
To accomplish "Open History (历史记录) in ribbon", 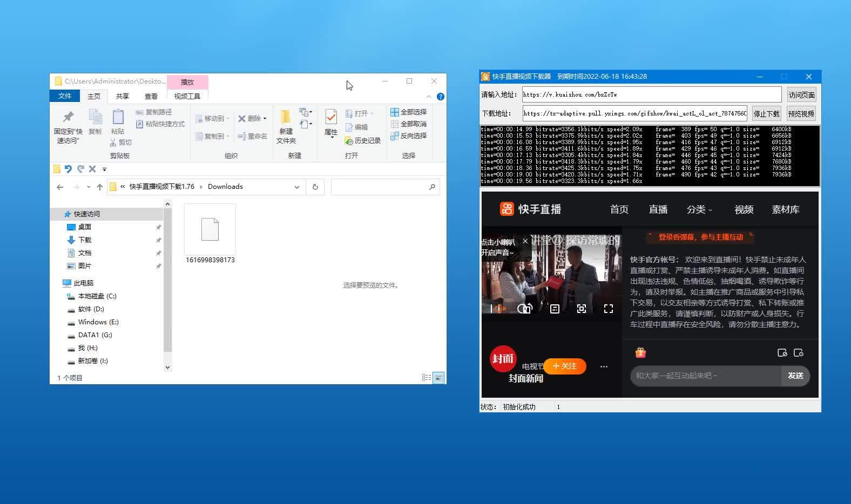I will coord(363,141).
